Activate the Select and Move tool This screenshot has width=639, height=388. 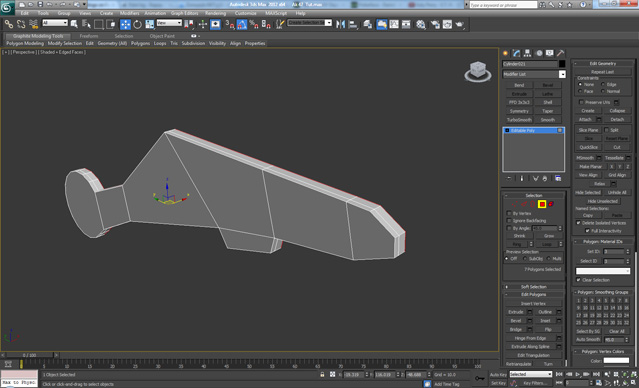click(x=125, y=24)
